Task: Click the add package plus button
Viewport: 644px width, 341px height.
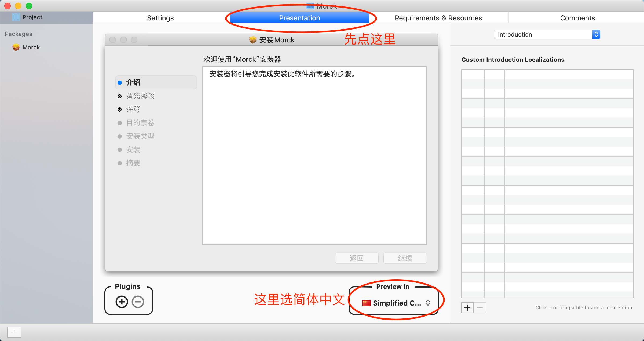Action: point(14,332)
